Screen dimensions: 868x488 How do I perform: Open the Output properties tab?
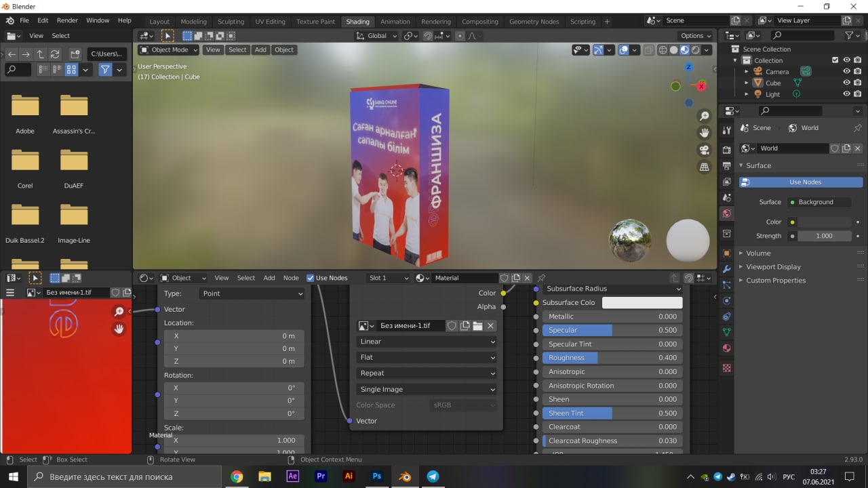(x=727, y=165)
